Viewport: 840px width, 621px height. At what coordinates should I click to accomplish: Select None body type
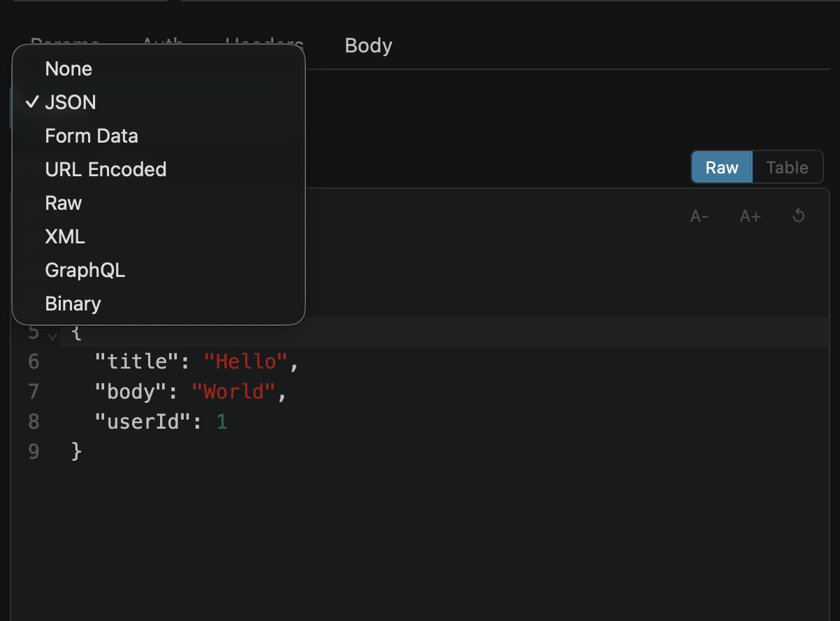159,69
